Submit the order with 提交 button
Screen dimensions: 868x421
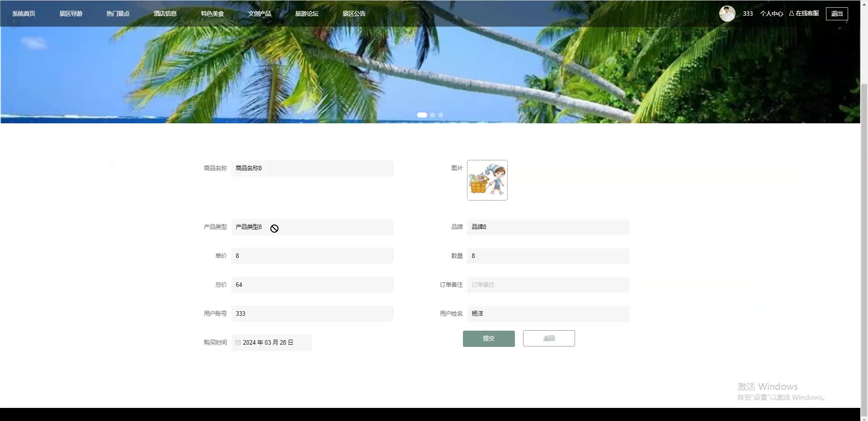(489, 338)
